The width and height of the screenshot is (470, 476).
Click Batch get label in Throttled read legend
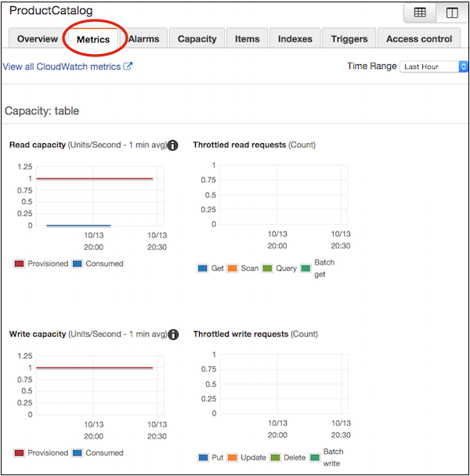coord(324,269)
